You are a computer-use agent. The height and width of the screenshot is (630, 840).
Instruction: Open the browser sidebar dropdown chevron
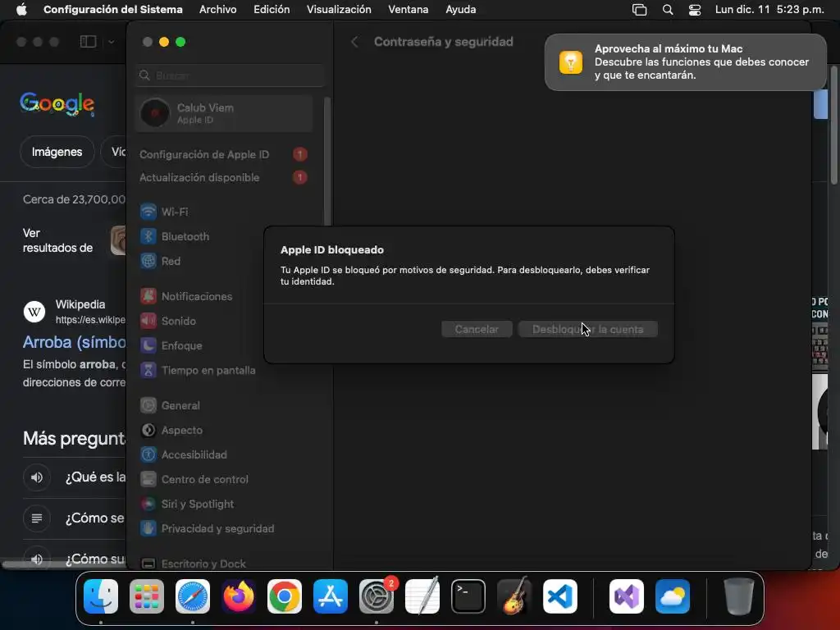point(111,41)
